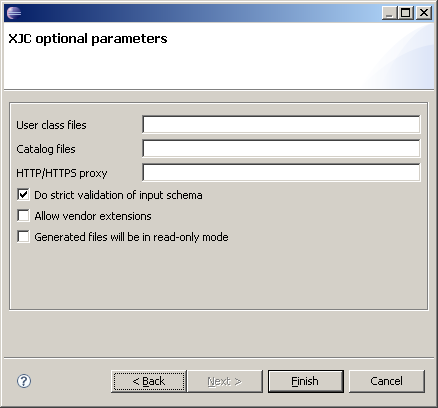438x408 pixels.
Task: Close the dialog with the X button
Action: (424, 13)
